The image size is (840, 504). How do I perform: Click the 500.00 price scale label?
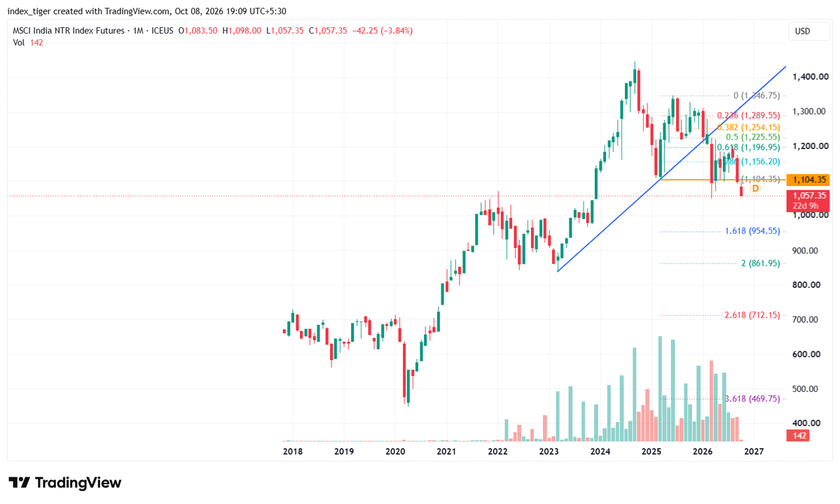pos(806,389)
